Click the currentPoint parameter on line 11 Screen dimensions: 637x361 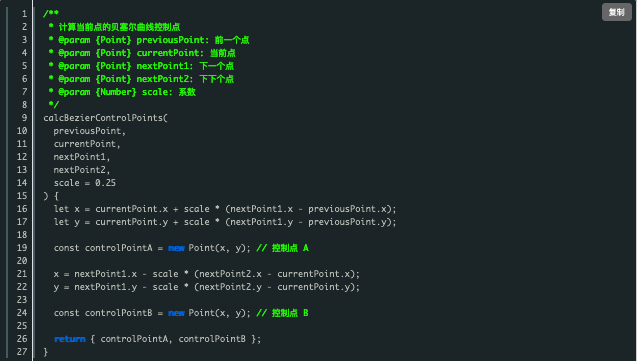point(85,144)
